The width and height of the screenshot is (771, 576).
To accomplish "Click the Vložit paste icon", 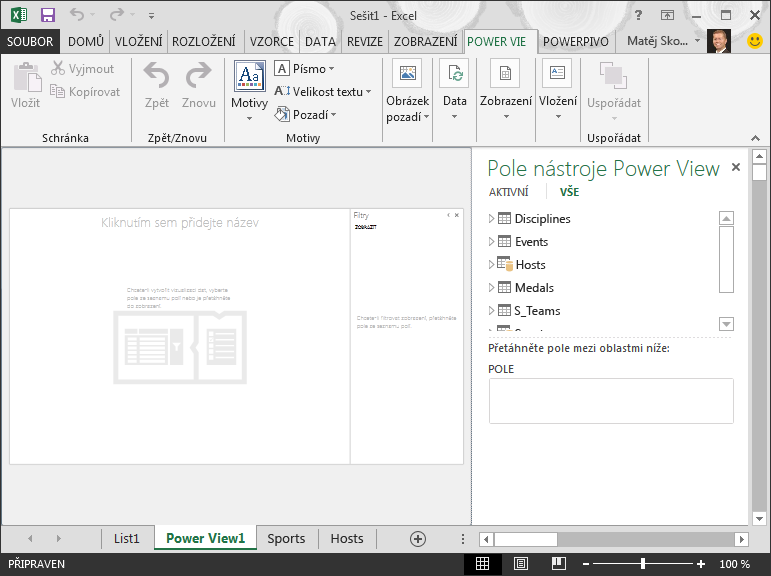I will 27,77.
